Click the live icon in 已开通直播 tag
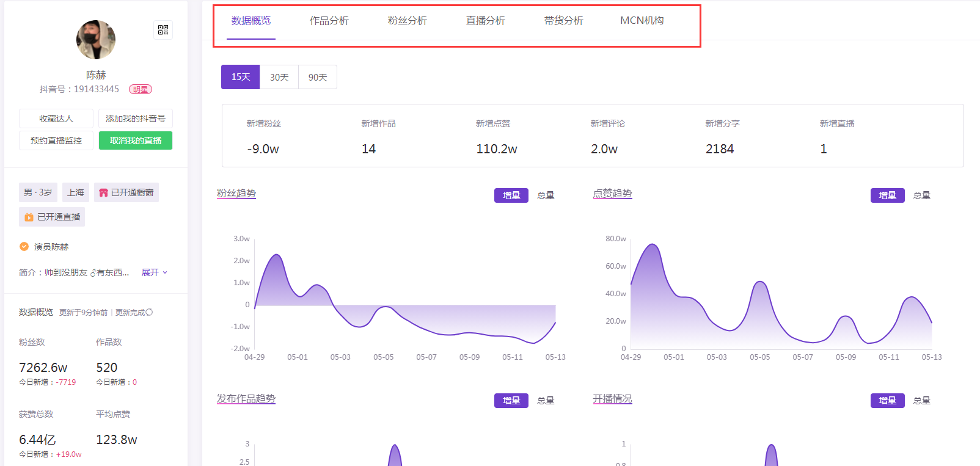The width and height of the screenshot is (980, 466). tap(29, 217)
